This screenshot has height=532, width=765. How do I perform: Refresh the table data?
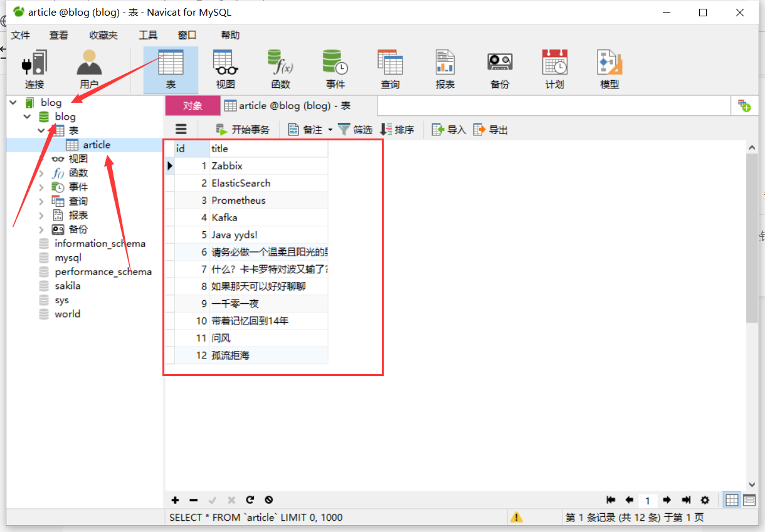click(250, 500)
